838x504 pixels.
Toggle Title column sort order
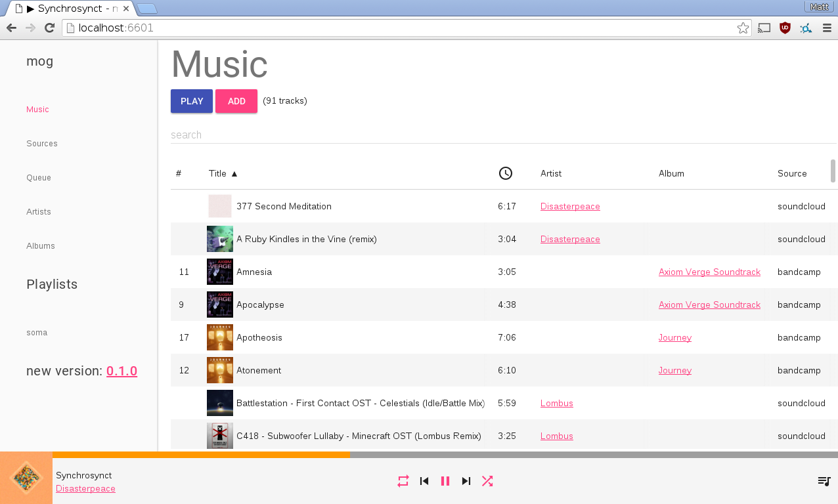(223, 174)
